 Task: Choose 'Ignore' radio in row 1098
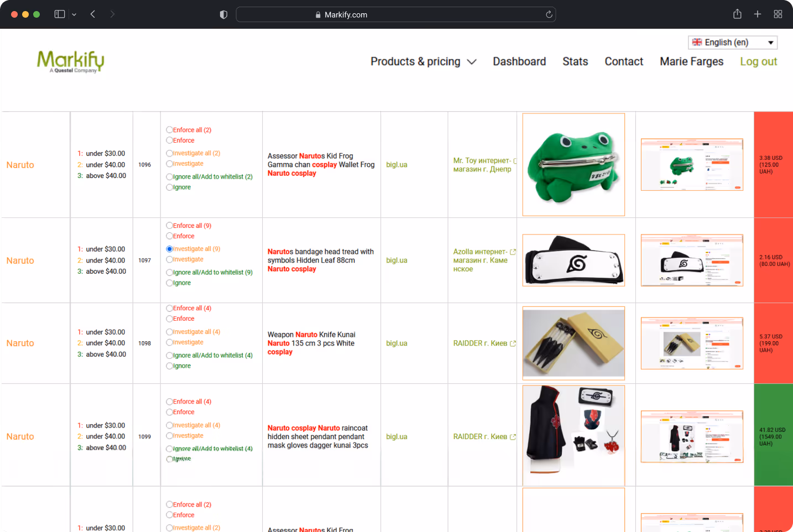170,366
